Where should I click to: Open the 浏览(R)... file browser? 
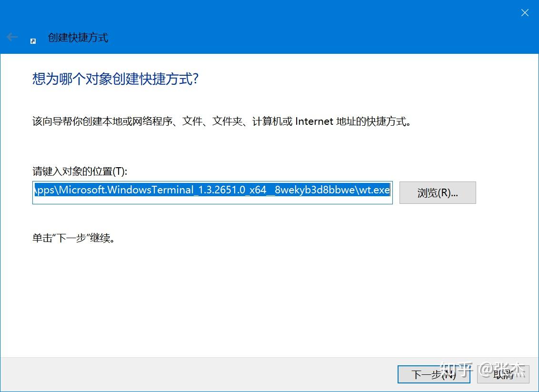[x=437, y=192]
